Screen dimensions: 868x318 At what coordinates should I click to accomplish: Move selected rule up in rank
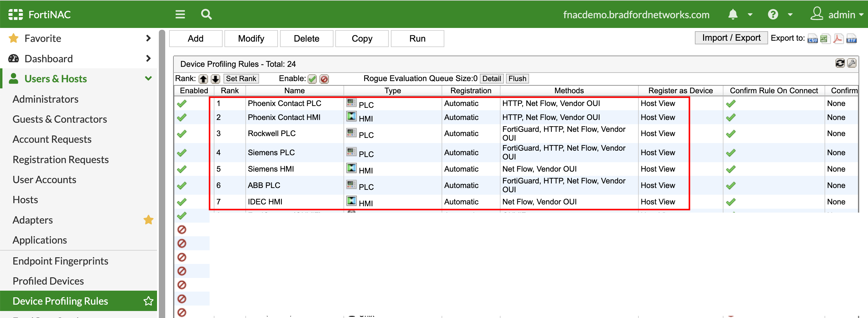click(x=203, y=78)
